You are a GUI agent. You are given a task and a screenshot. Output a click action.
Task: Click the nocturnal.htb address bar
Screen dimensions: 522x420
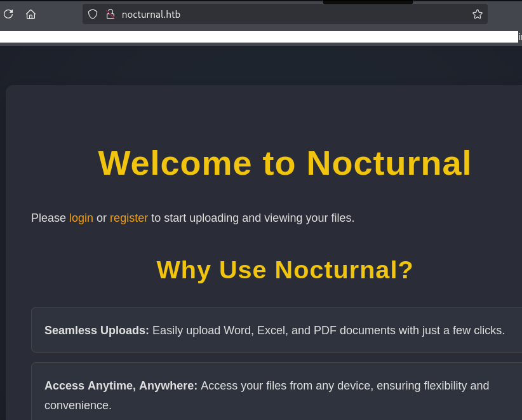[286, 14]
